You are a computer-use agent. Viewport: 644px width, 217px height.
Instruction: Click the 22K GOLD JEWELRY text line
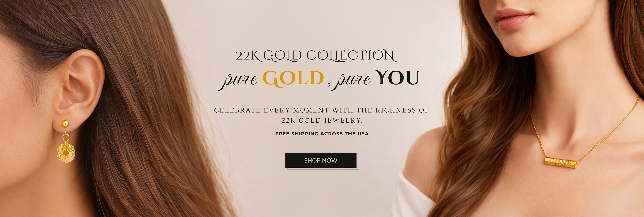[x=322, y=121]
